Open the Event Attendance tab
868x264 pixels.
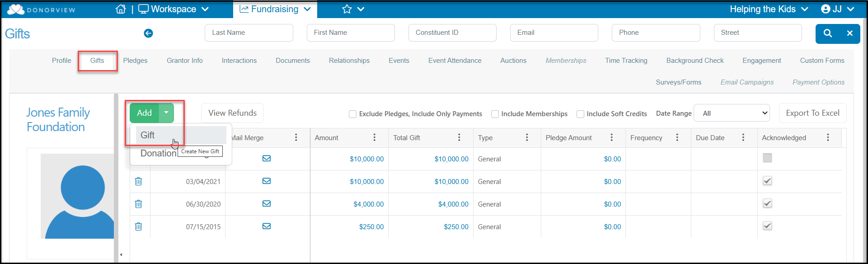click(x=455, y=61)
